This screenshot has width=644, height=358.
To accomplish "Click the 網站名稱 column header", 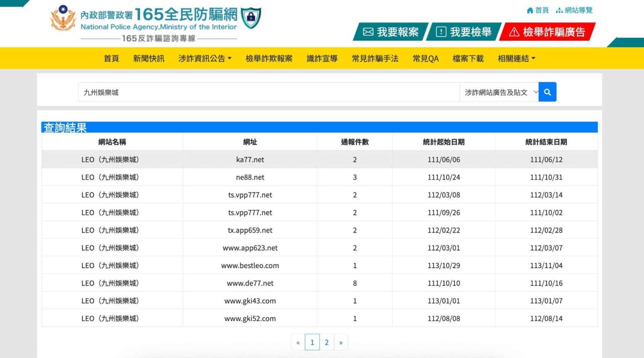I will pos(112,142).
